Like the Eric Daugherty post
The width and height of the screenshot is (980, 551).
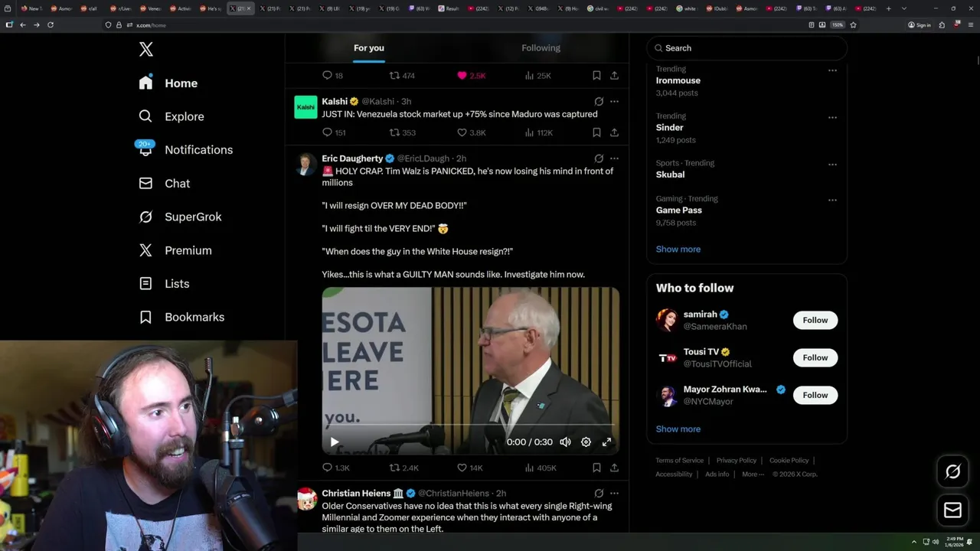click(469, 468)
